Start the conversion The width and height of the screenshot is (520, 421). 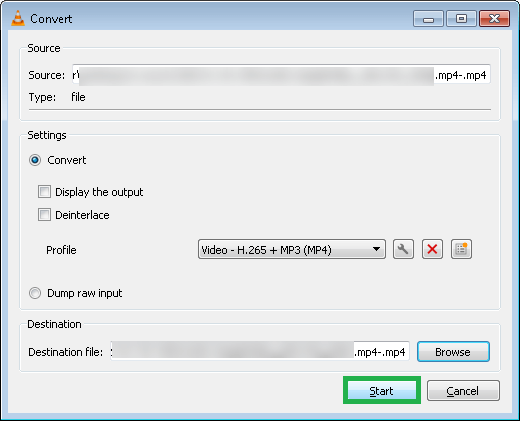[382, 390]
